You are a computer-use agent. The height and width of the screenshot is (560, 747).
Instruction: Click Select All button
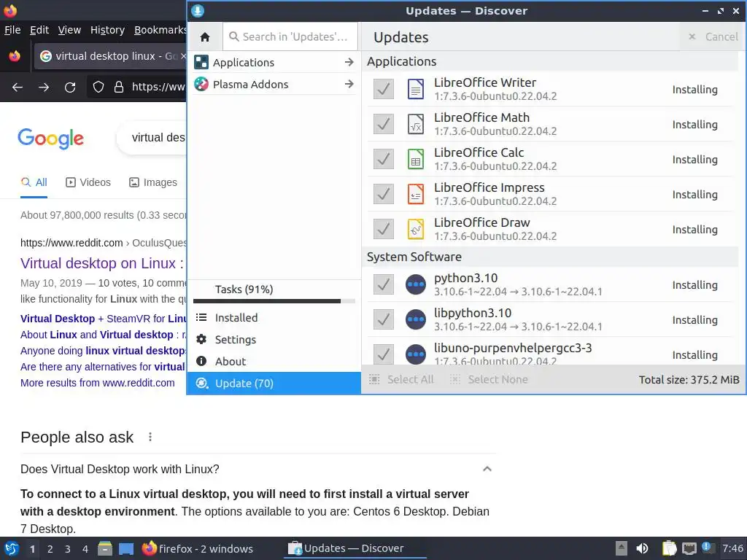click(x=401, y=379)
